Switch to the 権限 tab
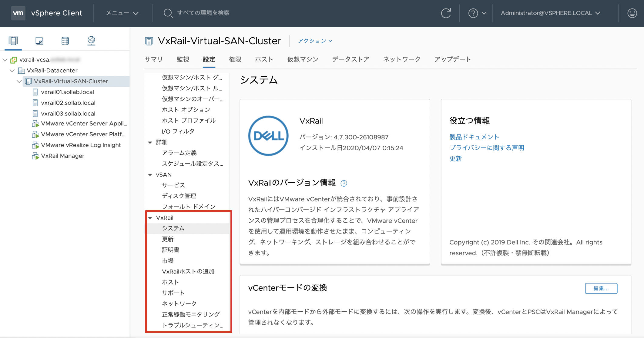Viewport: 644px width, 338px height. click(x=235, y=59)
